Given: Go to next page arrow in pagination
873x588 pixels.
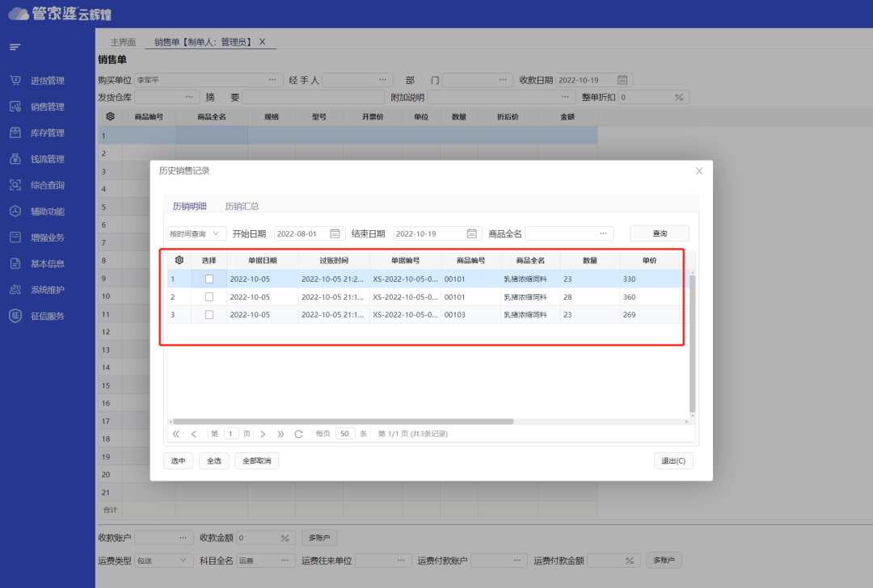Looking at the screenshot, I should (x=263, y=434).
